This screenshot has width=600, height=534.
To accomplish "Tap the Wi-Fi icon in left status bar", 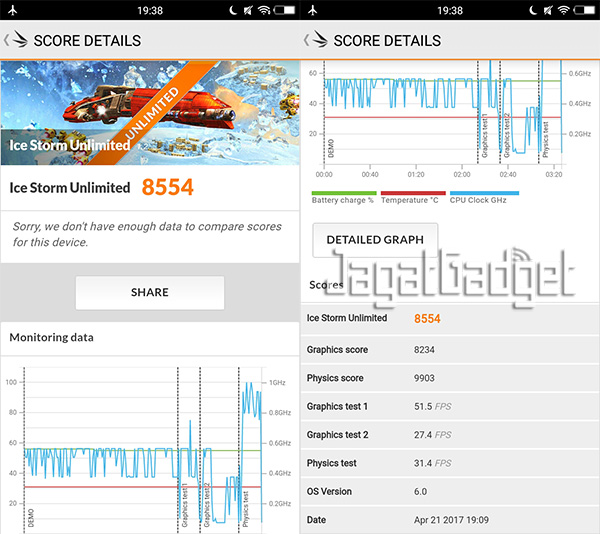I will pos(265,10).
